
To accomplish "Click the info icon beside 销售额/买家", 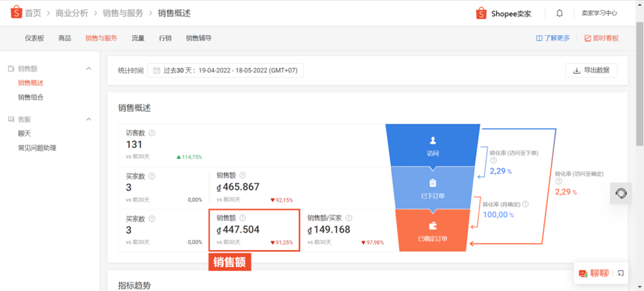I will pyautogui.click(x=349, y=218).
